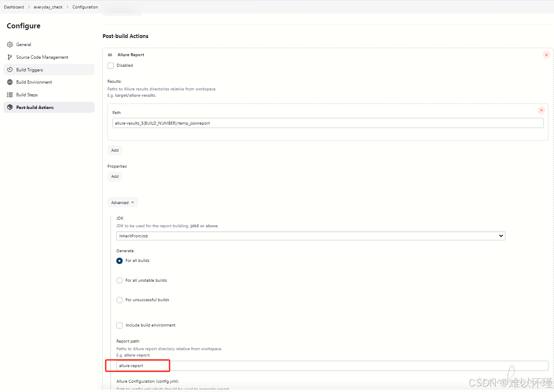
Task: Click the Source Code Management branch icon
Action: click(10, 57)
